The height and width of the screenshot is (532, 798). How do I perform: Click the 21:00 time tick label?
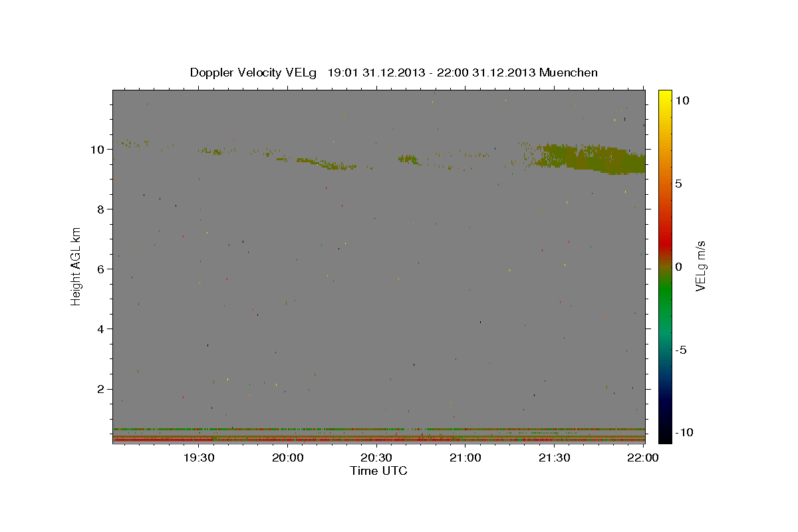465,458
